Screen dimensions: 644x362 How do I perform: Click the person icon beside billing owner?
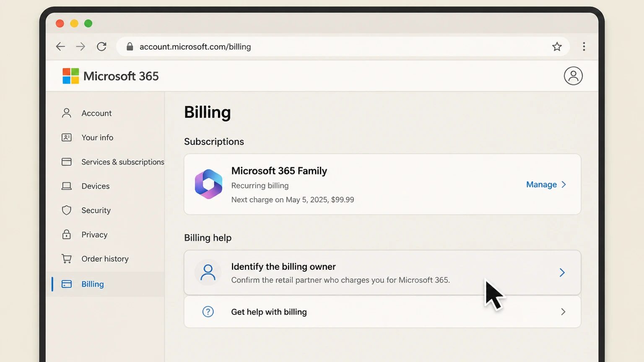click(x=208, y=272)
